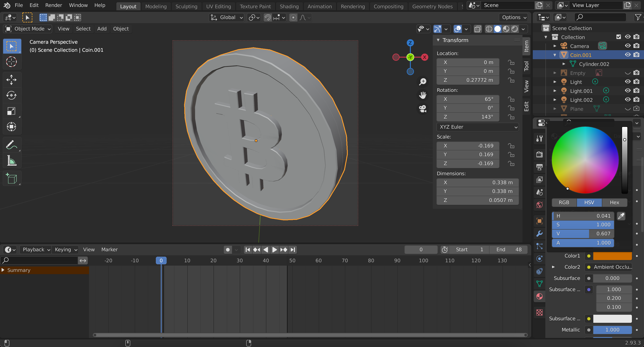Open the Render menu

pos(54,5)
